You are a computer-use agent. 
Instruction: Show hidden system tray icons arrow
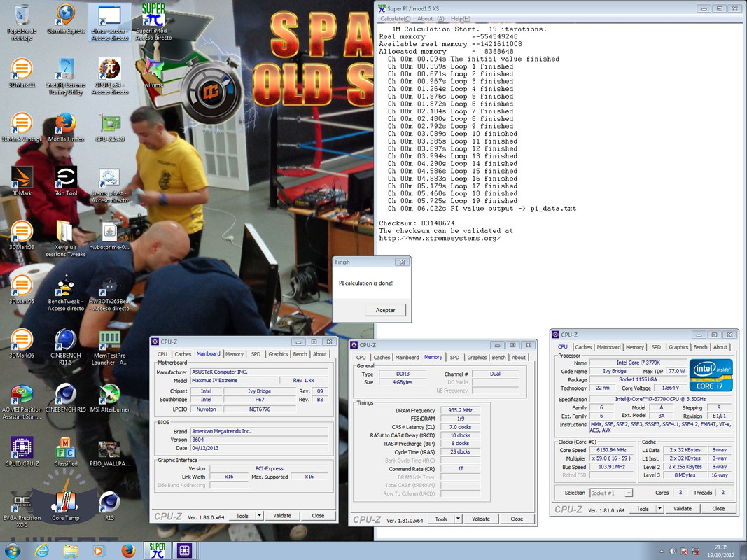[662, 552]
